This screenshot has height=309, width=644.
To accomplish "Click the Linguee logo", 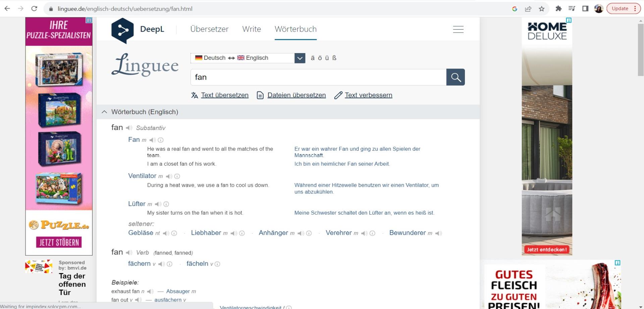I will [x=145, y=65].
